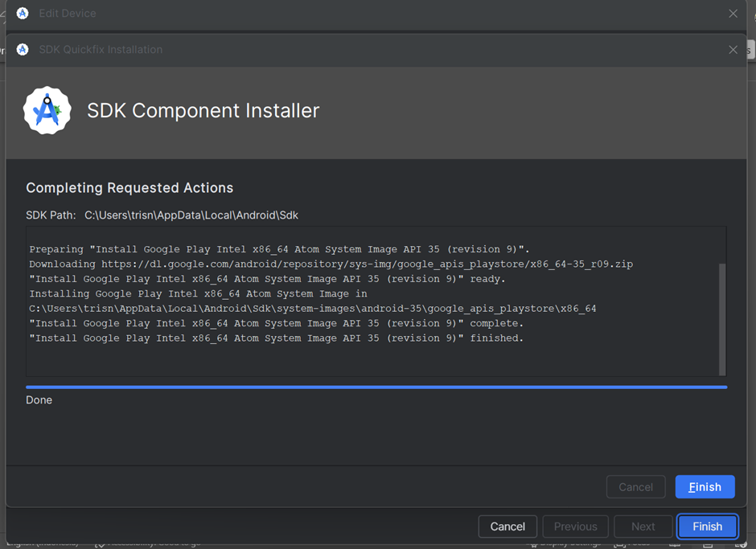The image size is (756, 549).
Task: Click Finish in the SDK Component Installer dialog
Action: pyautogui.click(x=705, y=487)
